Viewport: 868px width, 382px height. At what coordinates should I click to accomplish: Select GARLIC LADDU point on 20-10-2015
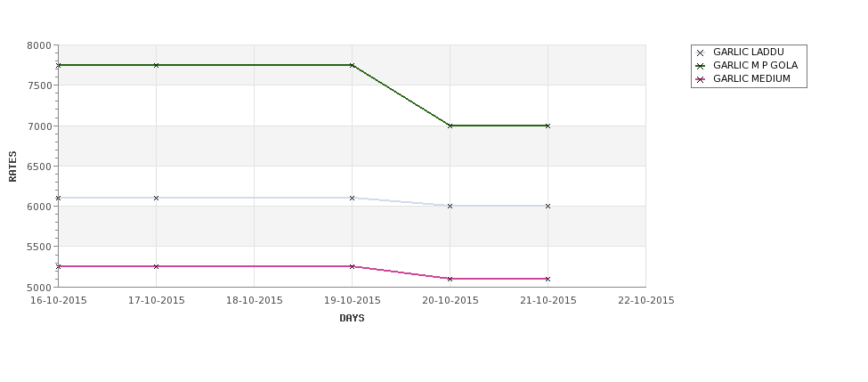click(450, 206)
